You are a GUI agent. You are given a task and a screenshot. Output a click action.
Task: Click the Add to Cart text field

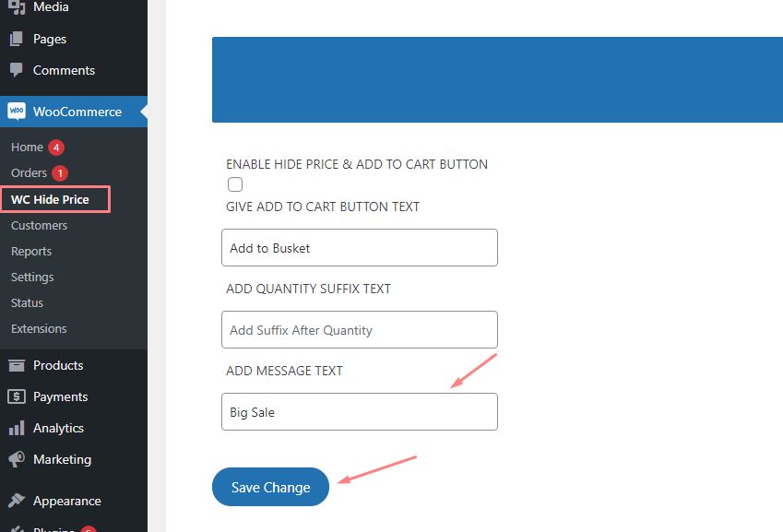point(360,248)
